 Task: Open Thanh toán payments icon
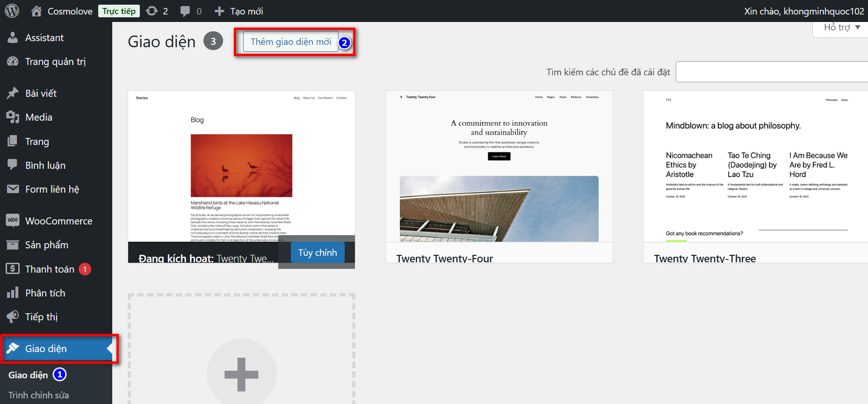13,269
